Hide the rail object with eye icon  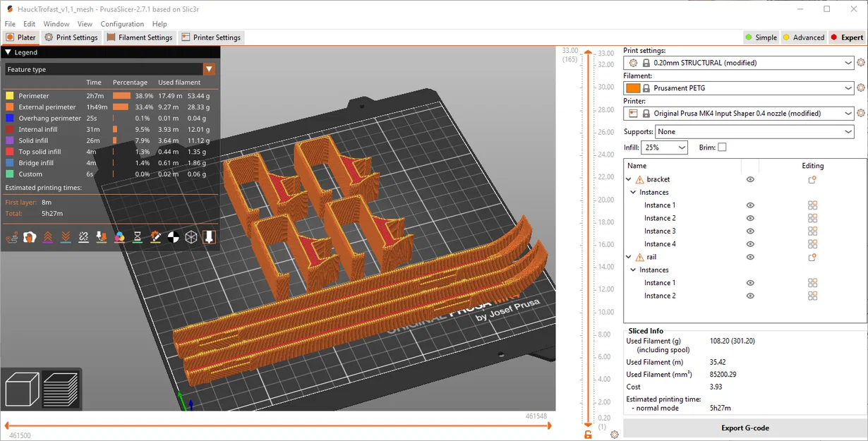750,258
